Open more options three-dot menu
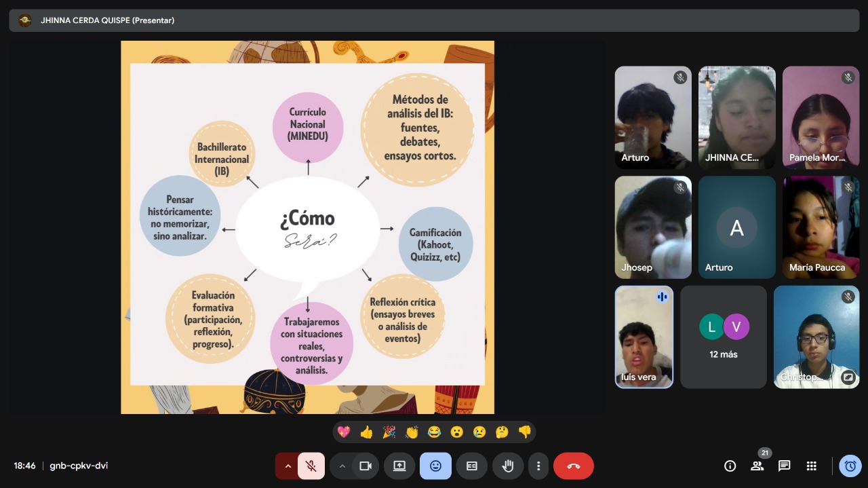 click(x=538, y=466)
